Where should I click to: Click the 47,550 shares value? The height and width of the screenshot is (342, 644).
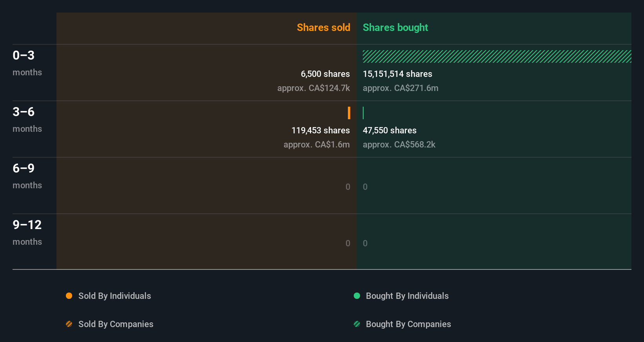point(389,130)
